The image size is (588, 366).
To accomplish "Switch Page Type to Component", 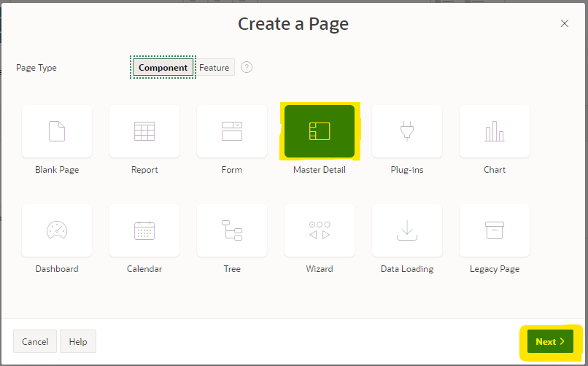I will coord(163,68).
